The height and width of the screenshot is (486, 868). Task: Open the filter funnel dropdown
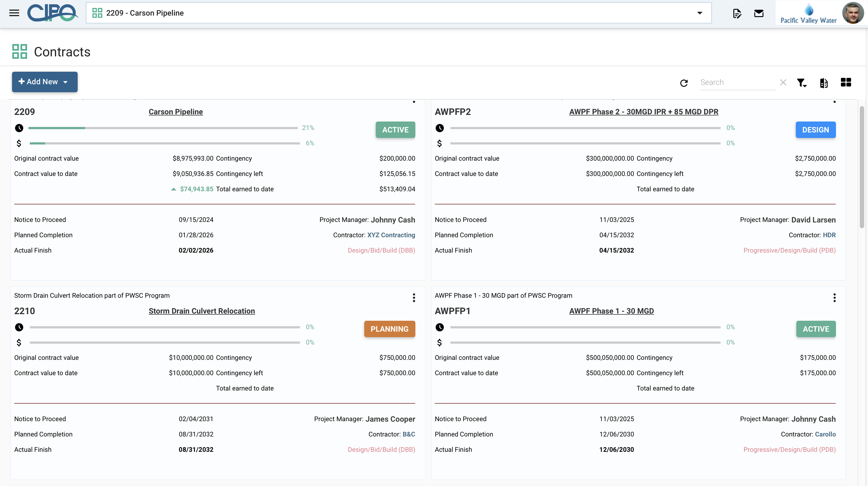pyautogui.click(x=802, y=83)
